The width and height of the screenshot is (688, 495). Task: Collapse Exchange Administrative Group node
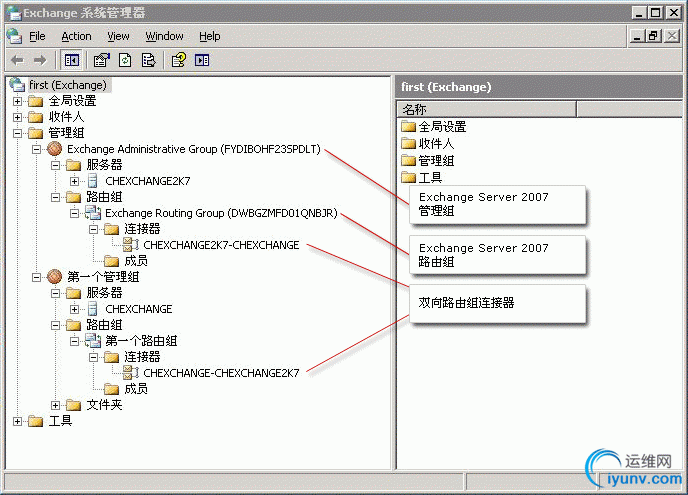coord(36,149)
